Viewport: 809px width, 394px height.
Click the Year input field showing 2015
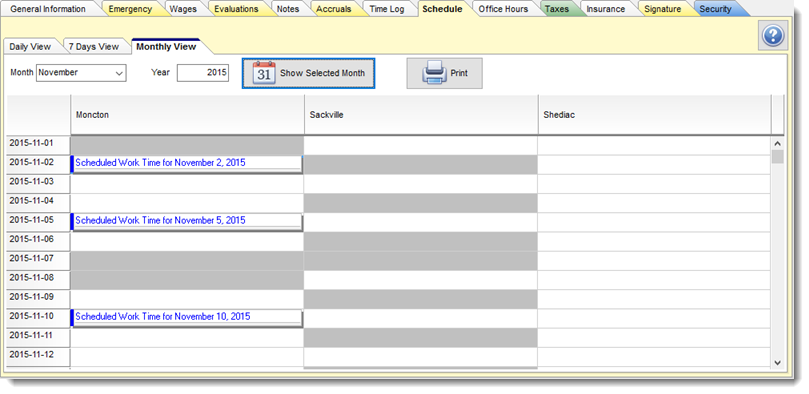[x=203, y=73]
